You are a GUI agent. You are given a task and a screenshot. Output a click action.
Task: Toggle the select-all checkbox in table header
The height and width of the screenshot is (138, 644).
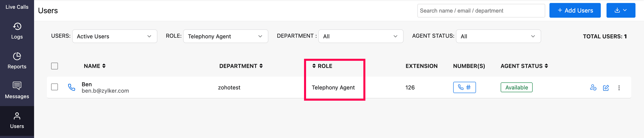55,66
